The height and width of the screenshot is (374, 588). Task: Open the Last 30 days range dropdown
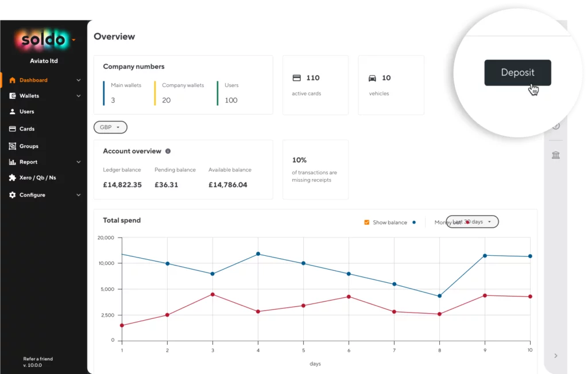[472, 221]
